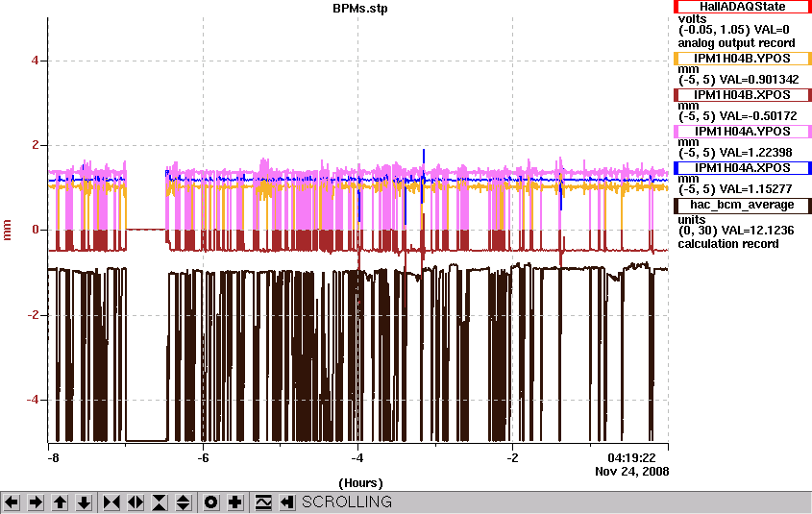Click the scroll mode arrow-to-bar icon
Image resolution: width=812 pixels, height=514 pixels.
click(287, 502)
